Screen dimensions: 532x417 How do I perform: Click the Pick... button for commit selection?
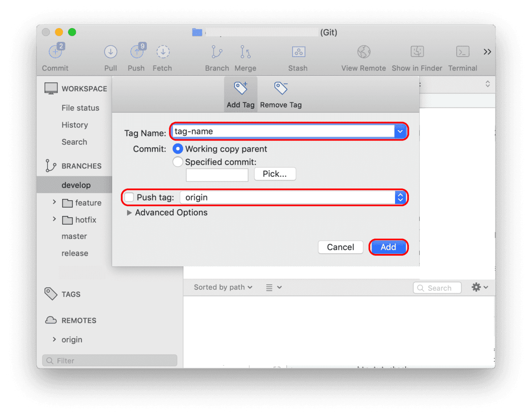(x=274, y=174)
